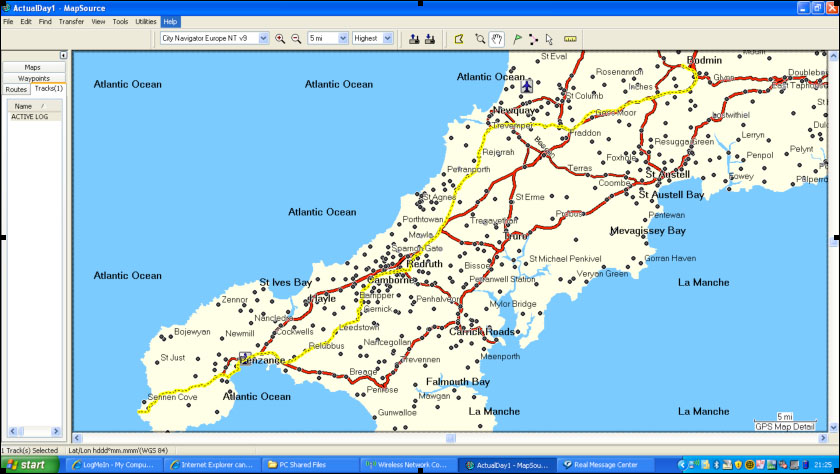Switch to the Maps tab
Screen dimensions: 840x474
(33, 67)
